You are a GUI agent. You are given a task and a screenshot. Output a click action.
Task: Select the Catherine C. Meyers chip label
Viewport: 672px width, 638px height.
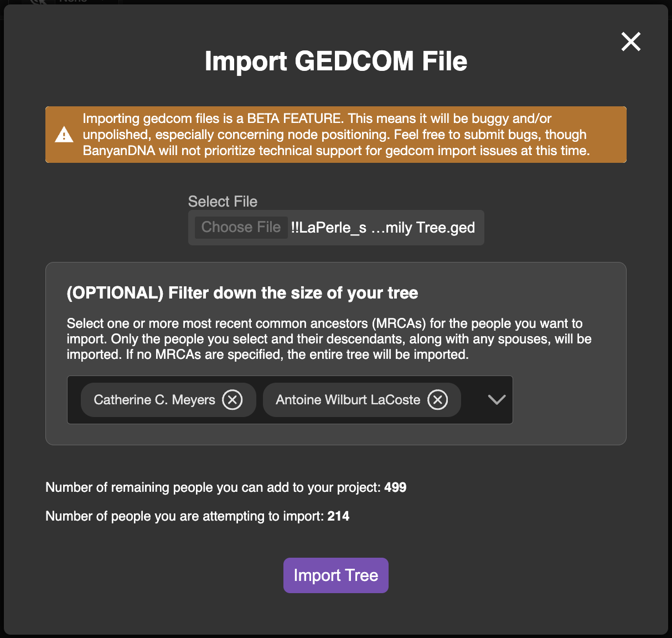coord(154,400)
